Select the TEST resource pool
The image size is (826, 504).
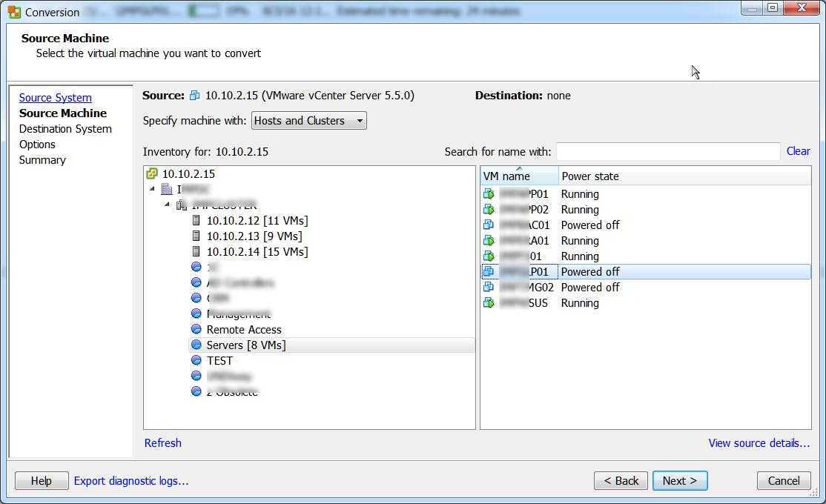tap(219, 361)
